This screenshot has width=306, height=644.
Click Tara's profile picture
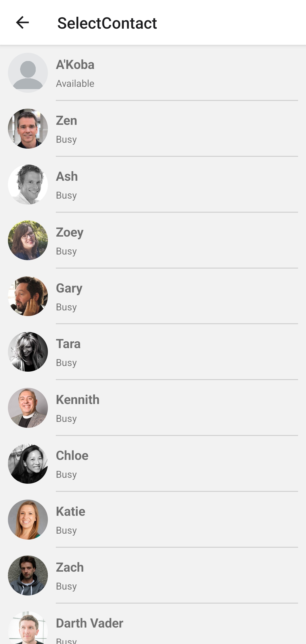28,352
